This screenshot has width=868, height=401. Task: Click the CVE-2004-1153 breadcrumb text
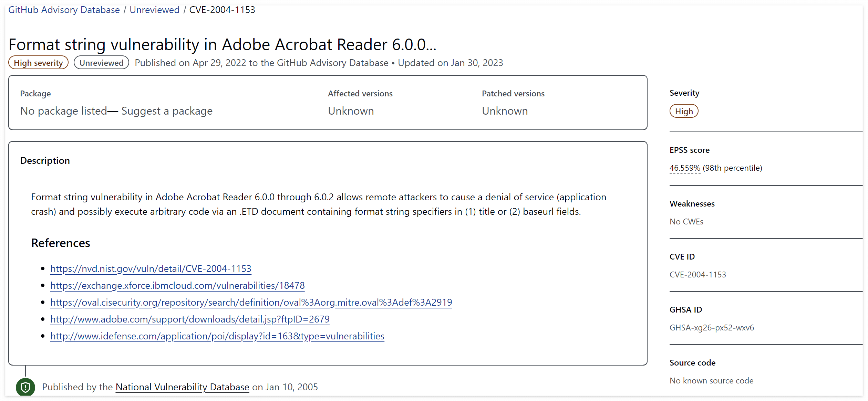tap(222, 10)
